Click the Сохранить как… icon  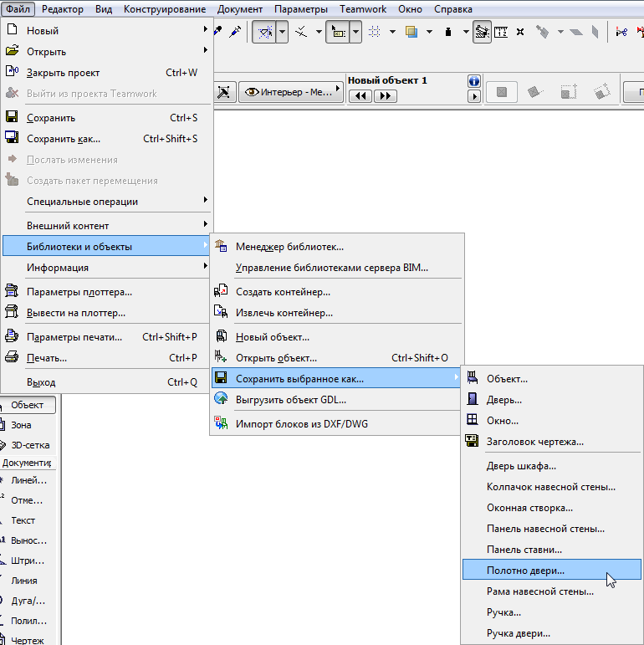pyautogui.click(x=12, y=137)
